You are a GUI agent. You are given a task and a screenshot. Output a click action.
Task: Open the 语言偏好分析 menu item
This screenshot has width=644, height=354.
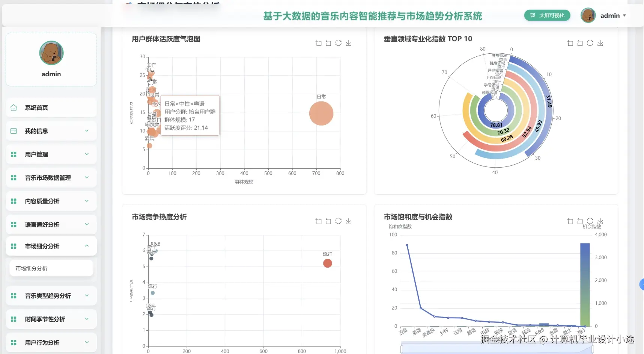click(x=51, y=224)
